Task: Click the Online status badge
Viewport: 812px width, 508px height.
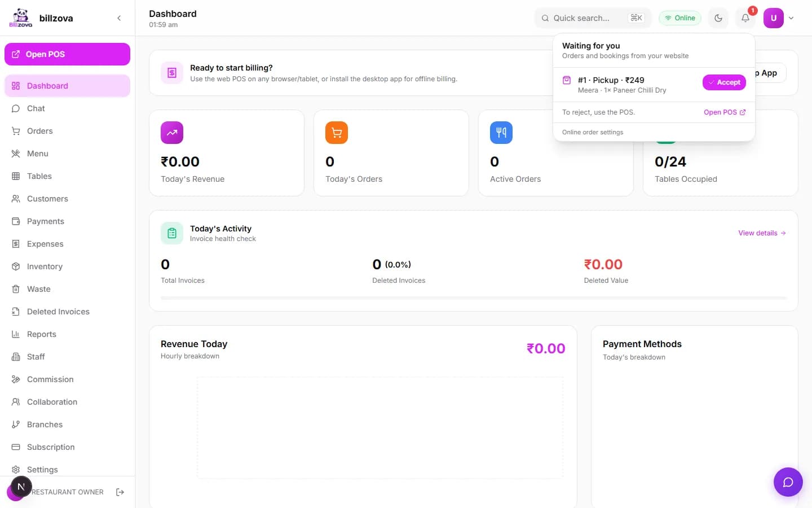Action: coord(680,18)
